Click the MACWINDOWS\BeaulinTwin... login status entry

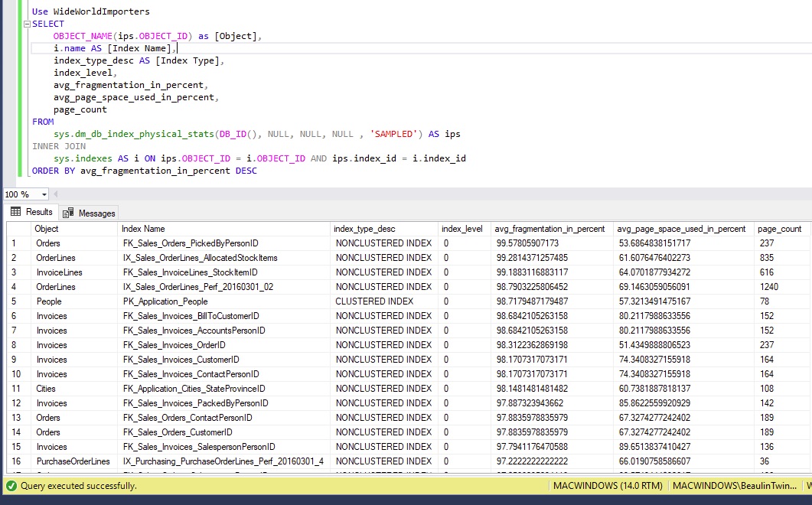coord(735,486)
